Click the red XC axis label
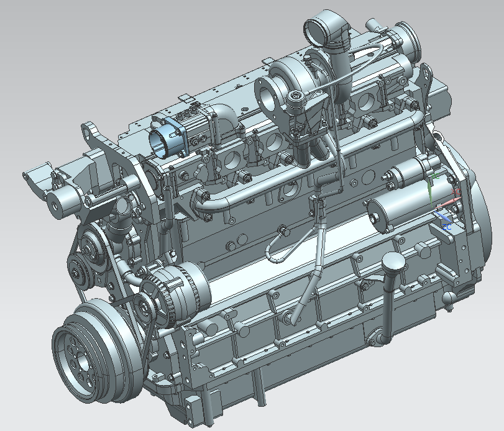The width and height of the screenshot is (504, 431). (456, 192)
